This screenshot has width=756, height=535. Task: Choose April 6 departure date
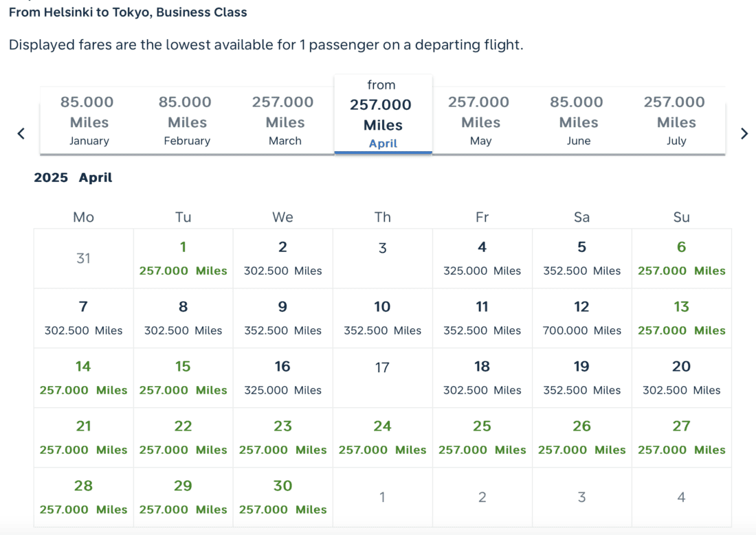[x=681, y=258]
